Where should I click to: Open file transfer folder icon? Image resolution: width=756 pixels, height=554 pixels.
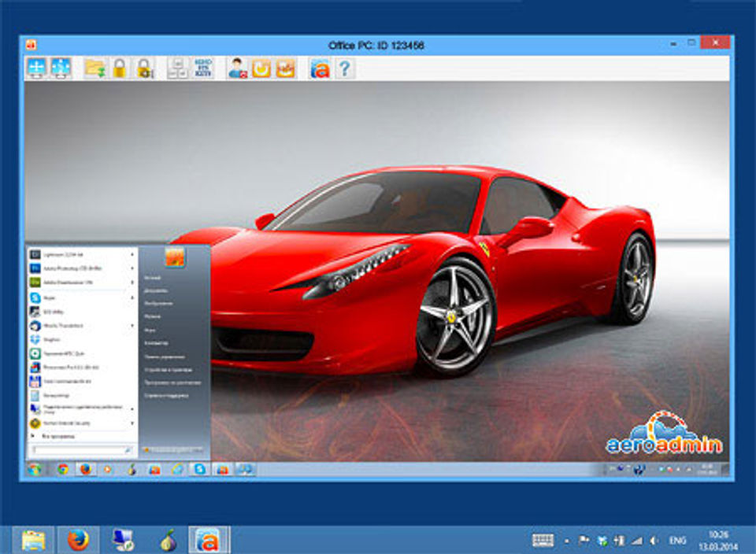(x=94, y=68)
